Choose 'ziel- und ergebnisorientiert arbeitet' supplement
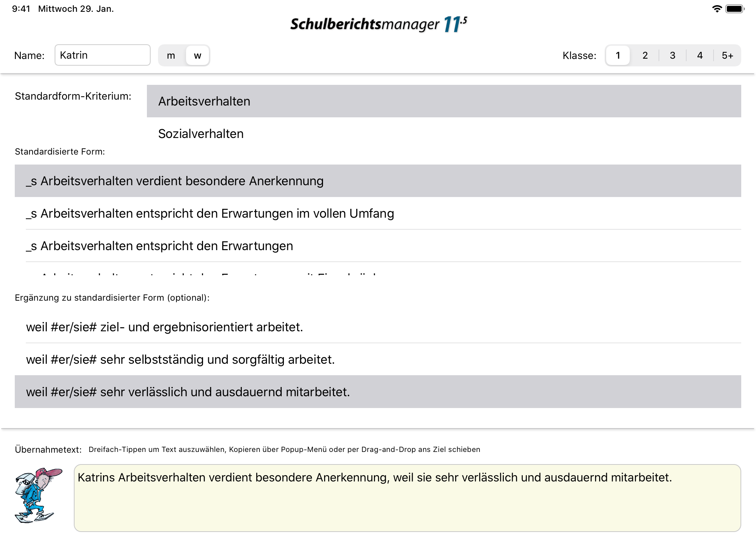 tap(378, 327)
